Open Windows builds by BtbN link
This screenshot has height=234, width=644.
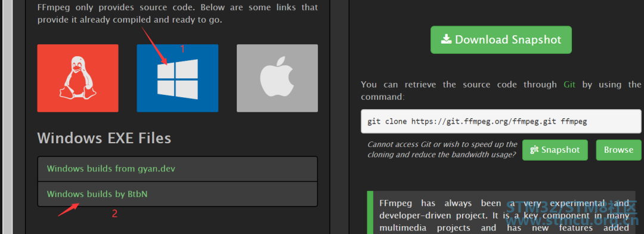click(x=97, y=193)
